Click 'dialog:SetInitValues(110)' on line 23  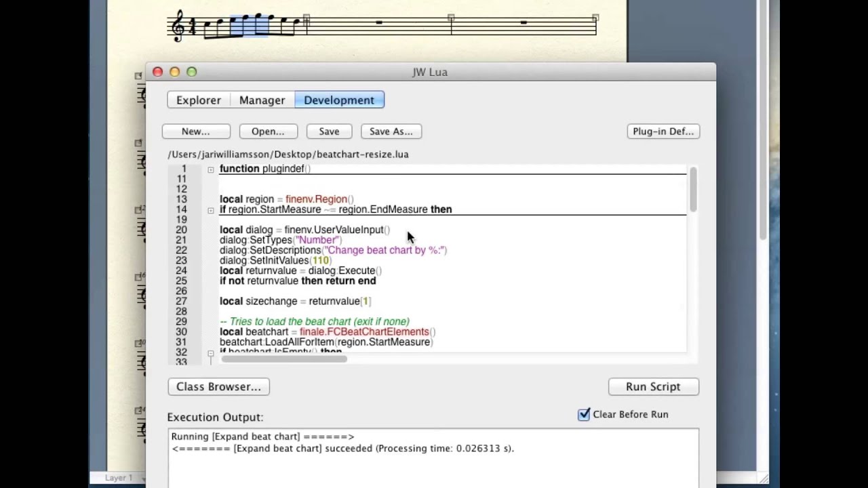(x=275, y=260)
